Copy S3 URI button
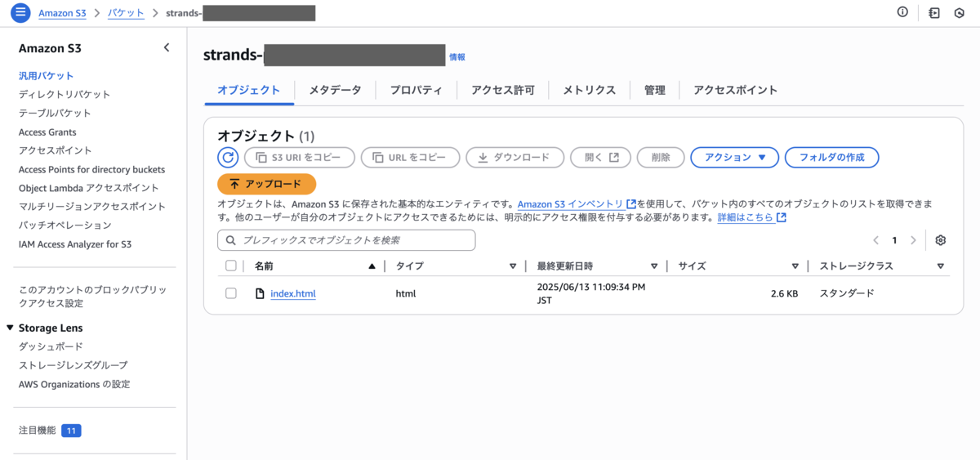980x460 pixels. pyautogui.click(x=300, y=158)
